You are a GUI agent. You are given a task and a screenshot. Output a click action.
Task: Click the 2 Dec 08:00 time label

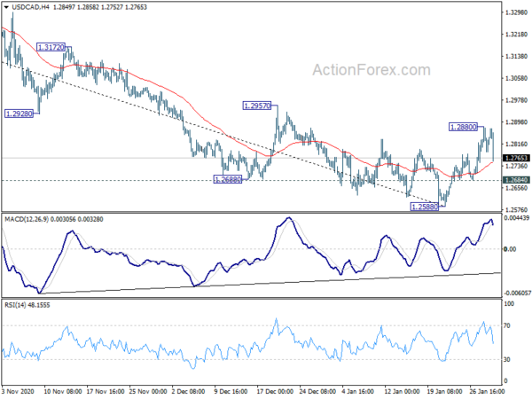188,391
